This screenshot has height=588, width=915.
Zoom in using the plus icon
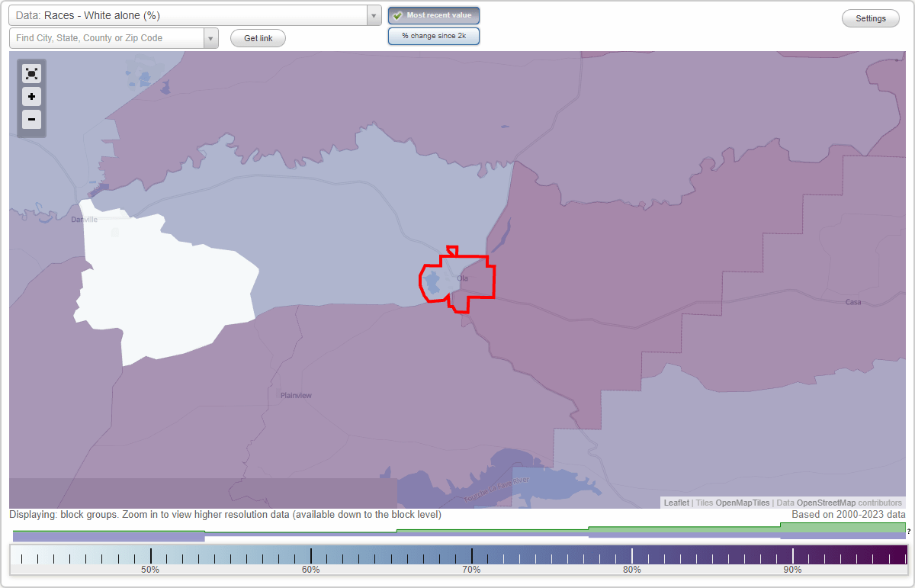pos(31,97)
